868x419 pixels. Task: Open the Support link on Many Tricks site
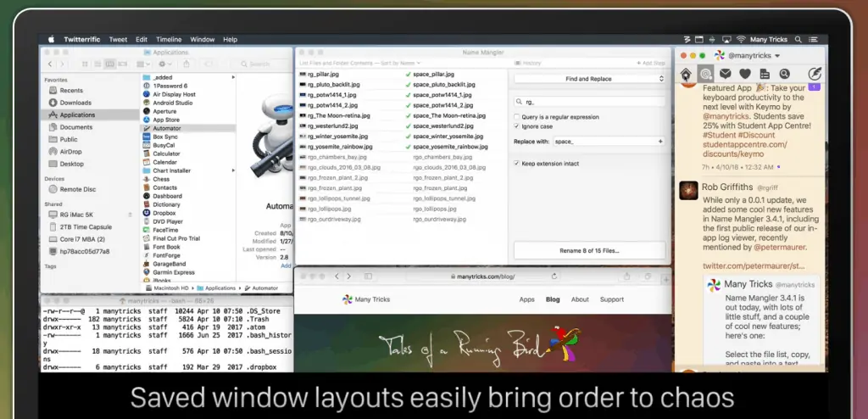612,299
